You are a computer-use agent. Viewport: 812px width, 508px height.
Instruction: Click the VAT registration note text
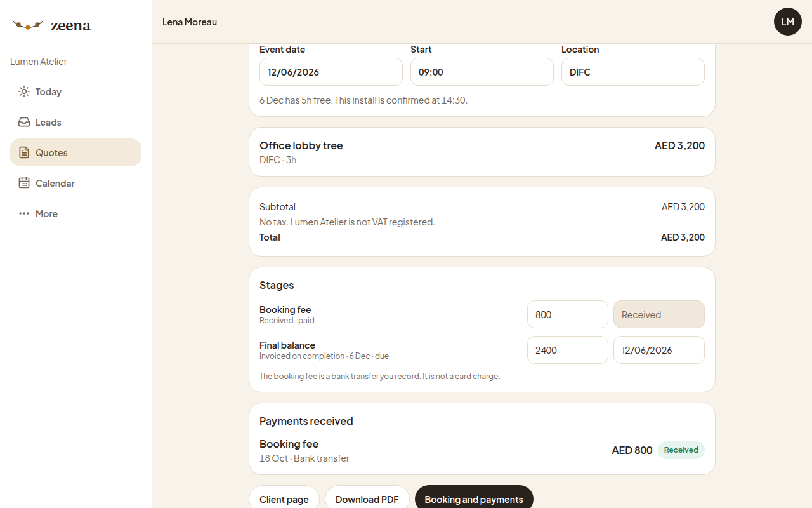tap(347, 222)
